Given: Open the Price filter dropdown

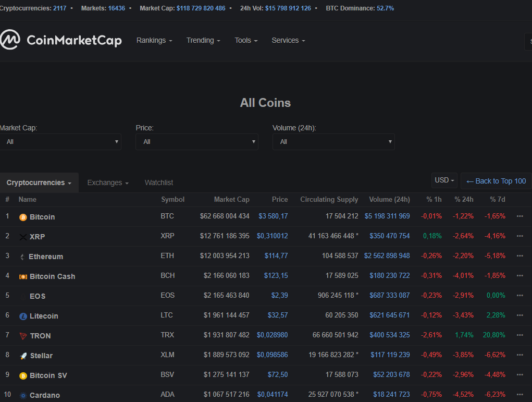Looking at the screenshot, I should click(197, 141).
